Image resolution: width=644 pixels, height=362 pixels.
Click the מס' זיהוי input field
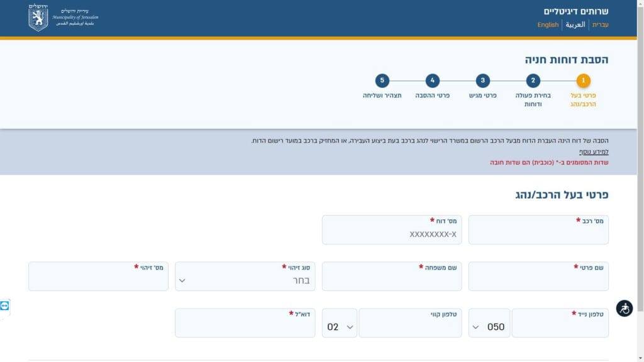[x=98, y=280]
